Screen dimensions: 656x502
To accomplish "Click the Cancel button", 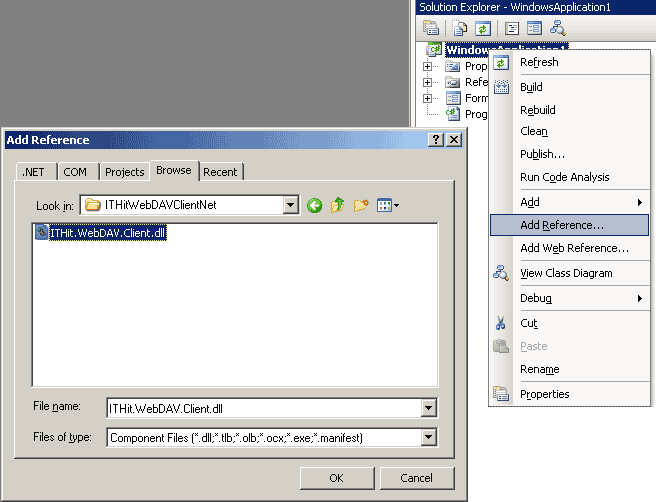I will [417, 478].
